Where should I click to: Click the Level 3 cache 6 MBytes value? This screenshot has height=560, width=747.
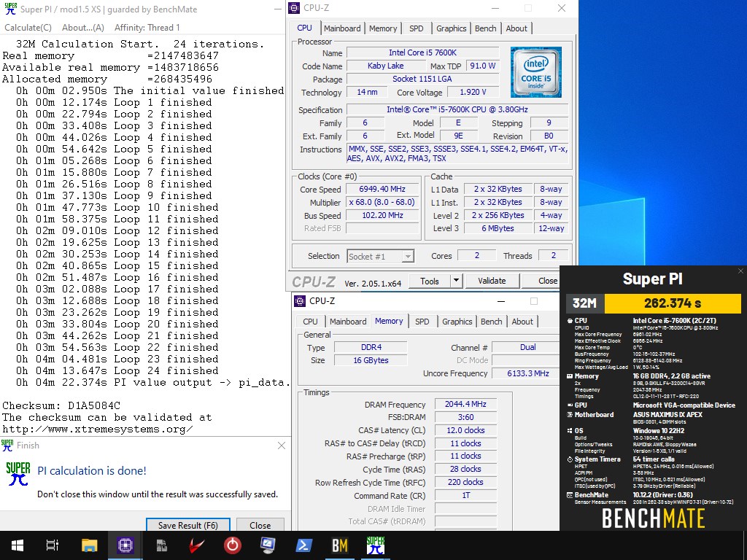pos(498,228)
